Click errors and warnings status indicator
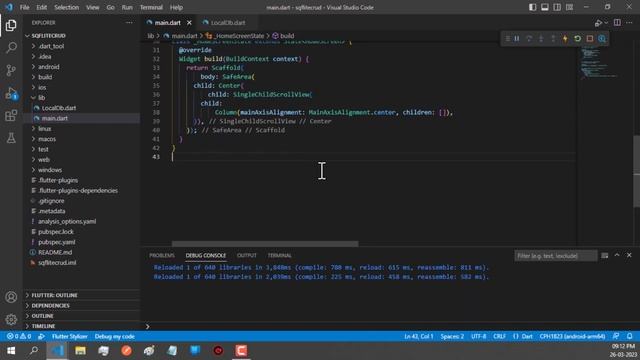The height and width of the screenshot is (360, 640). 19,337
